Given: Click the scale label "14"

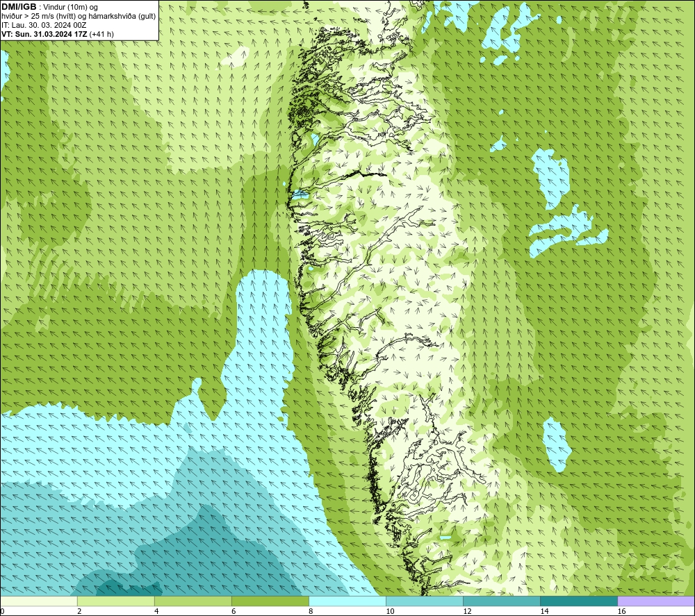Looking at the screenshot, I should 544,612.
